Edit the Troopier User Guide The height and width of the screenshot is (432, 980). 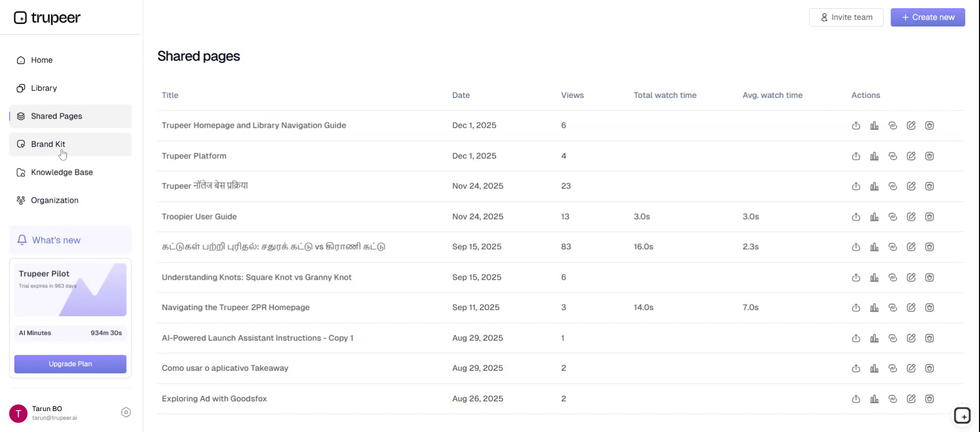tap(911, 217)
